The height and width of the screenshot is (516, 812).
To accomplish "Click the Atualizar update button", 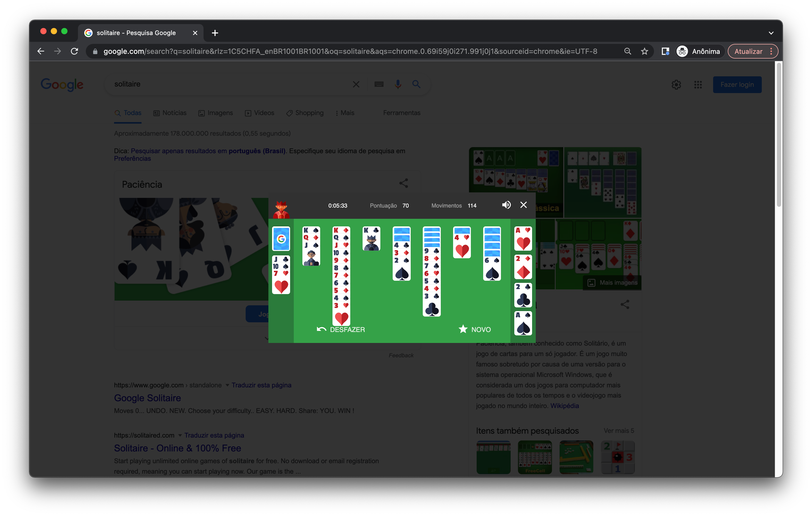I will pyautogui.click(x=752, y=51).
